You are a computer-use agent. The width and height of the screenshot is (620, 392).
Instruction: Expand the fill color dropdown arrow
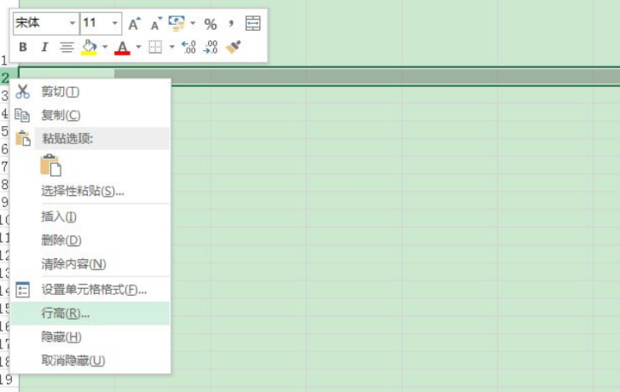click(105, 47)
